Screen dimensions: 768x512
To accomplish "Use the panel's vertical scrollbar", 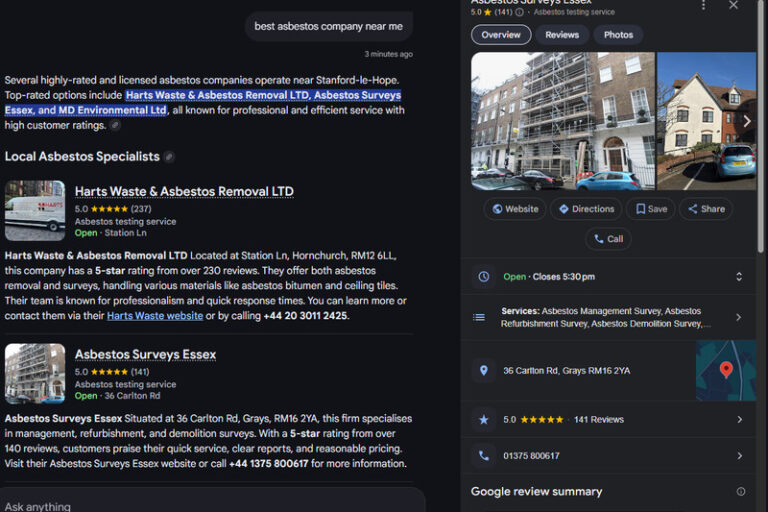I will click(761, 127).
